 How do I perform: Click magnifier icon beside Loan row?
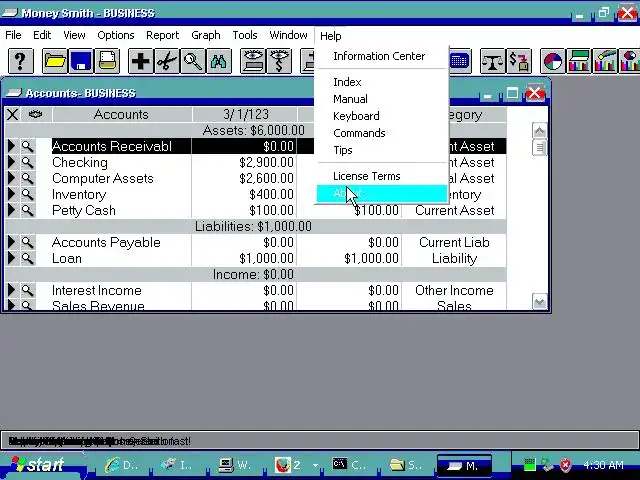pos(27,258)
